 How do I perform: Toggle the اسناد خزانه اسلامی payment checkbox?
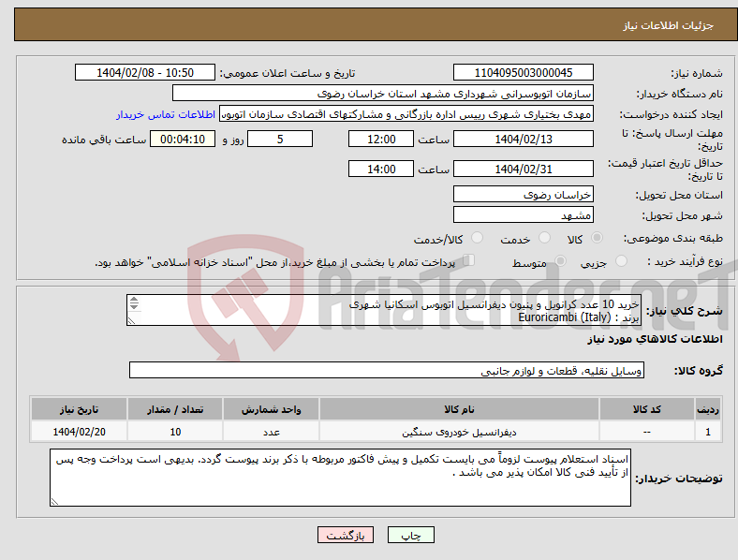click(x=469, y=260)
